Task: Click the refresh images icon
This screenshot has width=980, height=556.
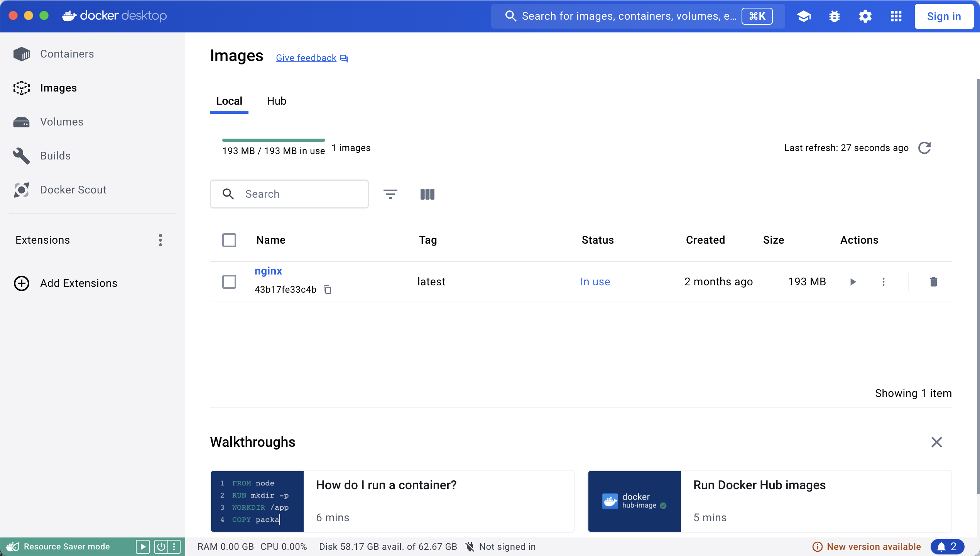Action: click(x=924, y=148)
